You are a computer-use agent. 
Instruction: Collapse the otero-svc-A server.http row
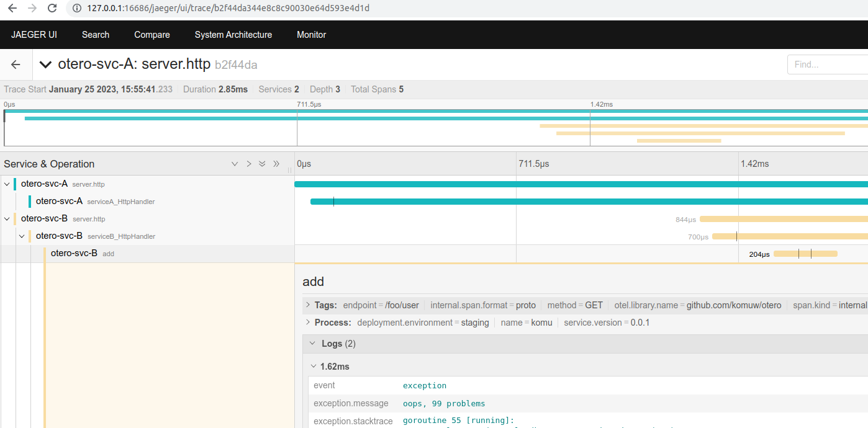[7, 184]
